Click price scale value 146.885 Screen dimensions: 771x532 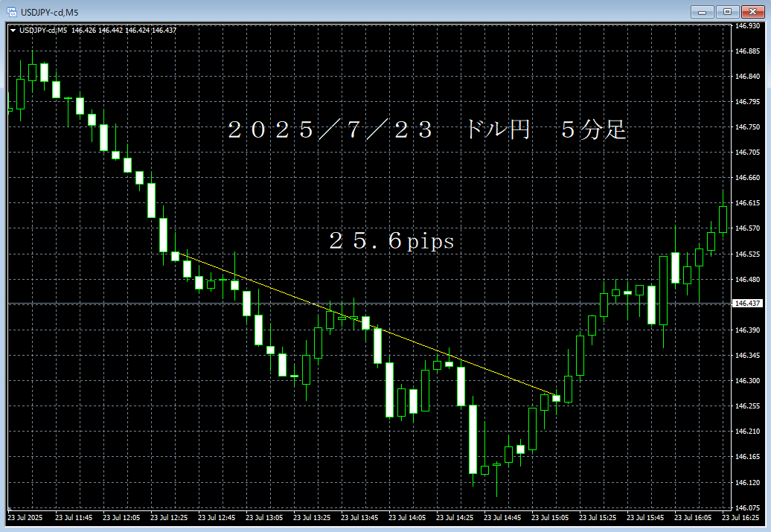(x=747, y=51)
